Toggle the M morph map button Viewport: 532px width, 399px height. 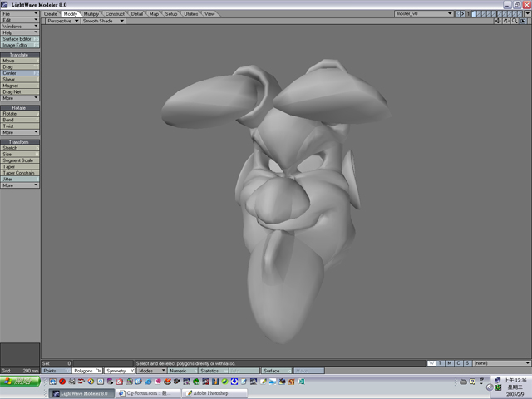(x=449, y=363)
